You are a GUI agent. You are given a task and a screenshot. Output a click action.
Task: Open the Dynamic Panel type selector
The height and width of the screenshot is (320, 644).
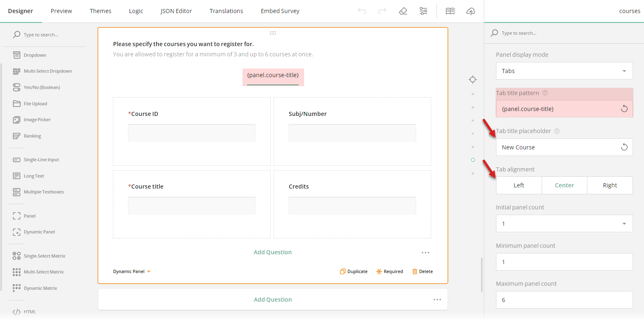[x=132, y=271]
